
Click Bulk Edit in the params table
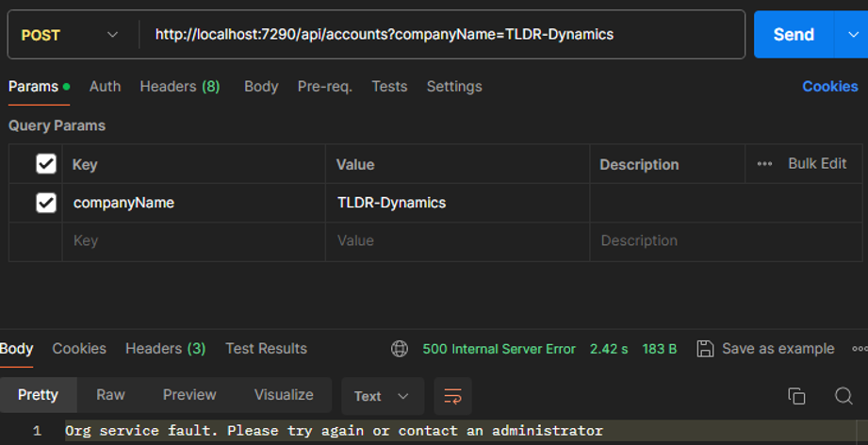[x=817, y=164]
